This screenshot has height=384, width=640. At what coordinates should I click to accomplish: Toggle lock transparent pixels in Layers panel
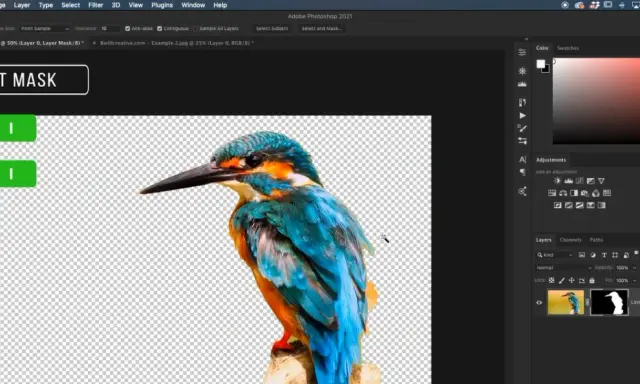point(551,280)
